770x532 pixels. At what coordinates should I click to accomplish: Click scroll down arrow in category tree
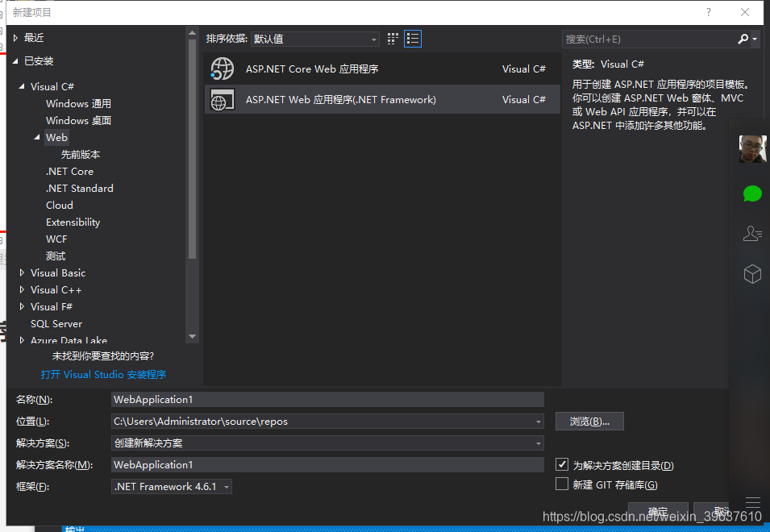coord(193,337)
